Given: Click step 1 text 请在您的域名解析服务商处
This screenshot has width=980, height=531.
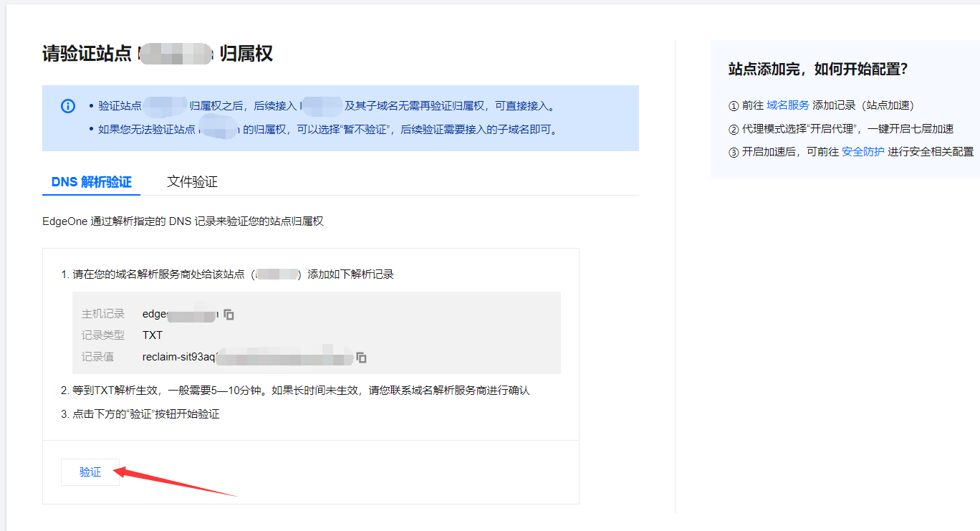Looking at the screenshot, I should [x=228, y=274].
